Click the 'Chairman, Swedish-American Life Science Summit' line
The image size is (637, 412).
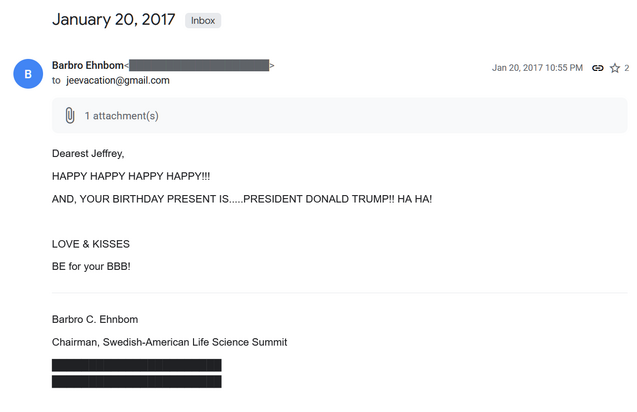(x=169, y=342)
